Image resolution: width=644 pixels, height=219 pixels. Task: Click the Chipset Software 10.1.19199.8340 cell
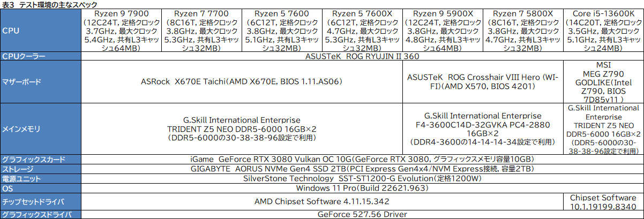[603, 201]
